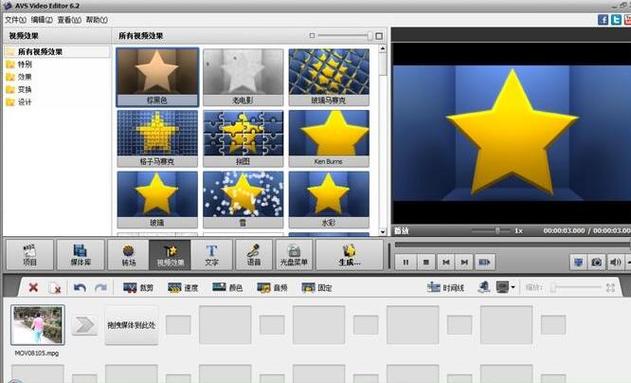Open the 颜色 color tool

click(x=227, y=288)
